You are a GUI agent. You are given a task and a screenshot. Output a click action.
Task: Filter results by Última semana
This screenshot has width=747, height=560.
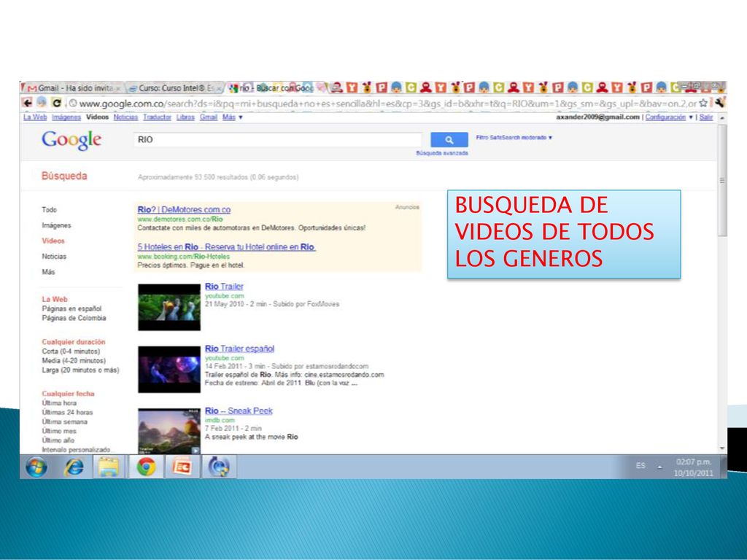click(64, 421)
